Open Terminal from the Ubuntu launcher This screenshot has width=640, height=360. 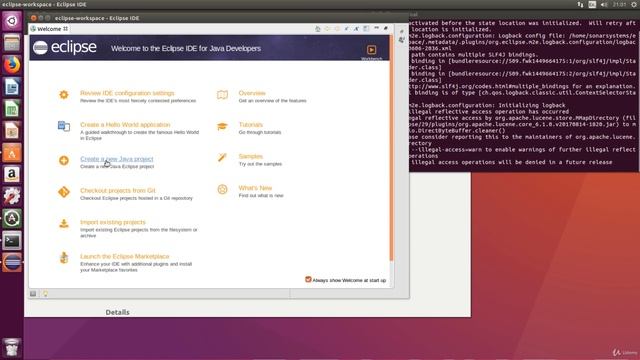[12, 240]
